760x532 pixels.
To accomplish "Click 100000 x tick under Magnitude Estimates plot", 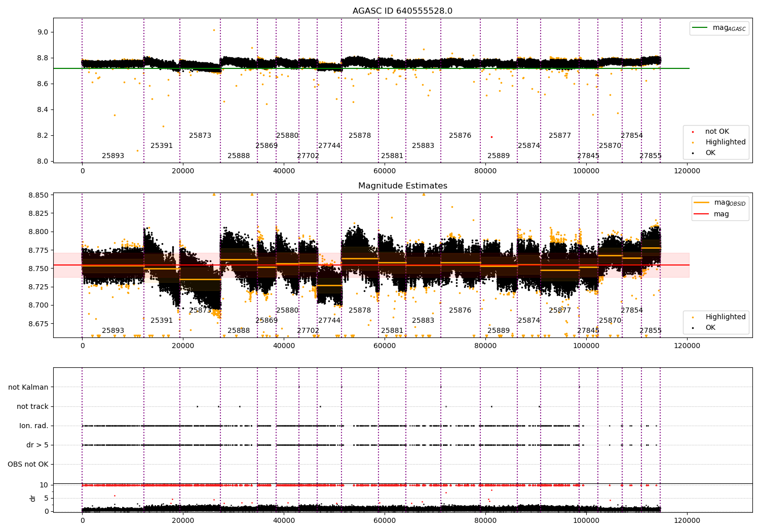I will pos(586,346).
